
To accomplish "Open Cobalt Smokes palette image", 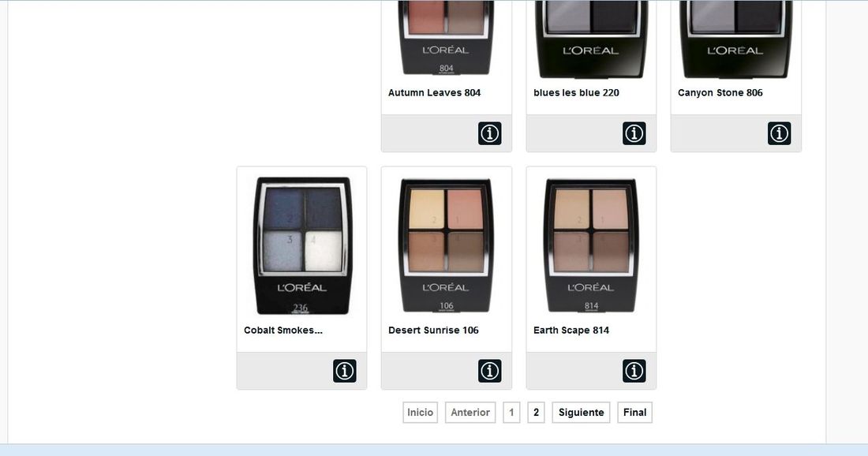I will click(x=301, y=245).
